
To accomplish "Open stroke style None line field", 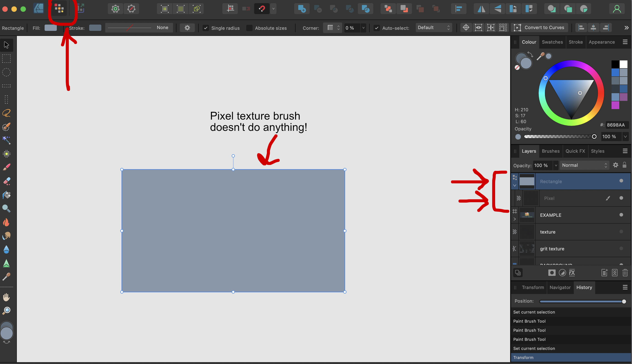I will tap(139, 27).
